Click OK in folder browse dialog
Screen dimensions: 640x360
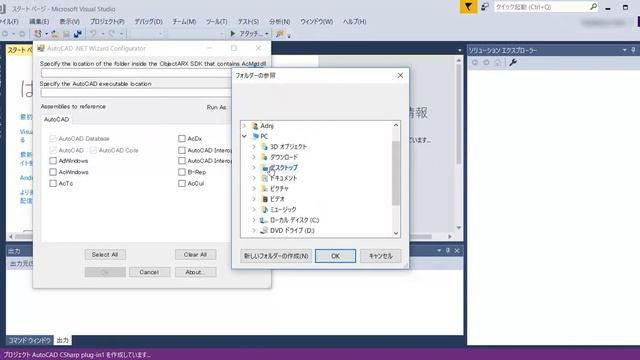[335, 256]
